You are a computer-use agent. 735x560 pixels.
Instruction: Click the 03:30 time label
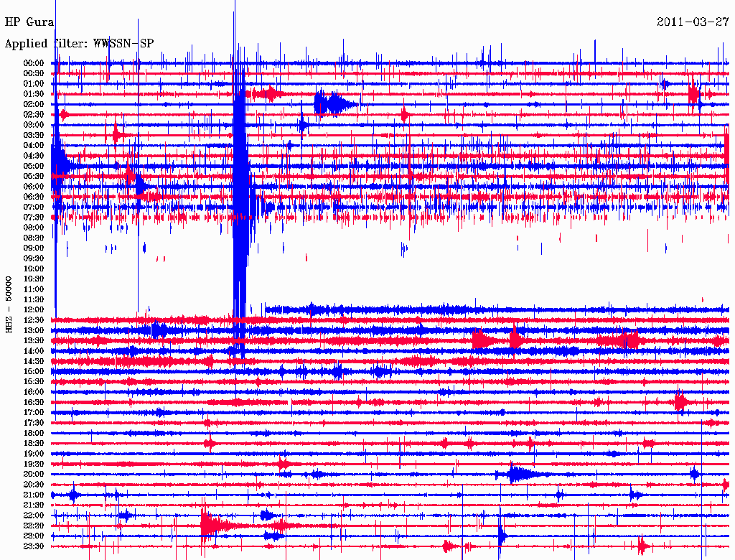coord(34,136)
